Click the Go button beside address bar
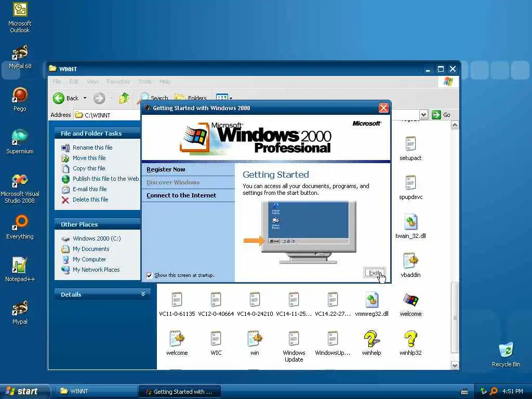The image size is (532, 399). pos(441,115)
